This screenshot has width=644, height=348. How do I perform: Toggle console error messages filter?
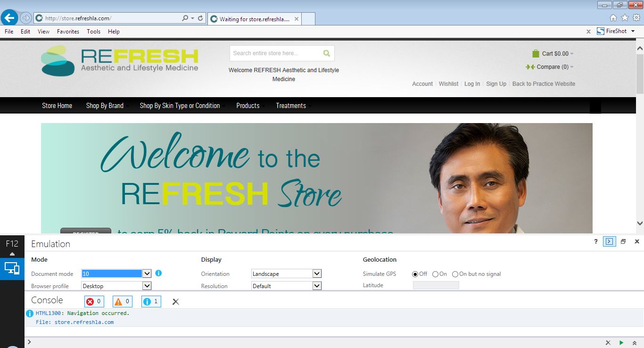(x=94, y=301)
